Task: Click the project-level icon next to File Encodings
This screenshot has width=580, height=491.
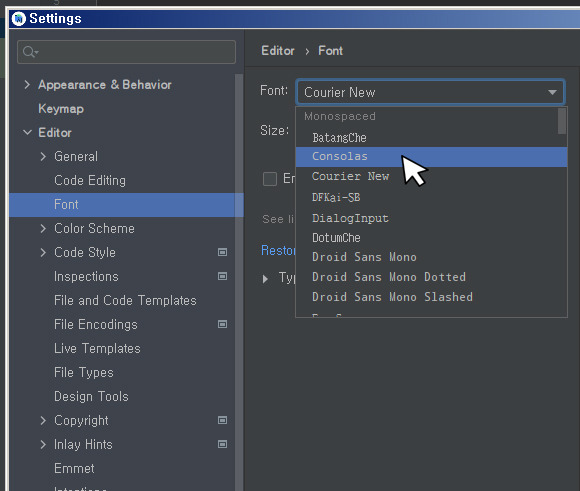Action: click(x=222, y=324)
